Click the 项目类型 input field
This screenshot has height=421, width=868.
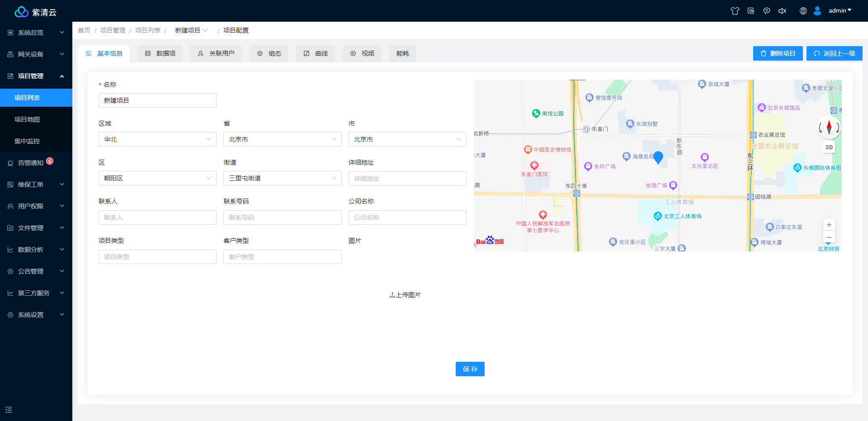pyautogui.click(x=157, y=257)
